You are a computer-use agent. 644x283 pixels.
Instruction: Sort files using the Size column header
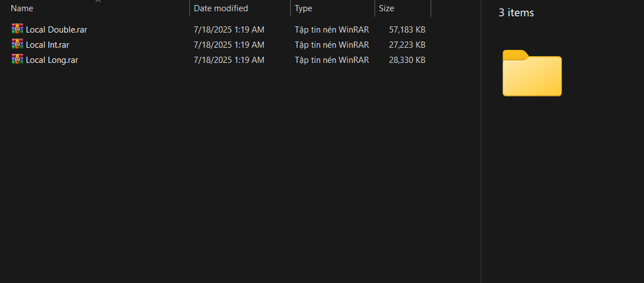[386, 8]
